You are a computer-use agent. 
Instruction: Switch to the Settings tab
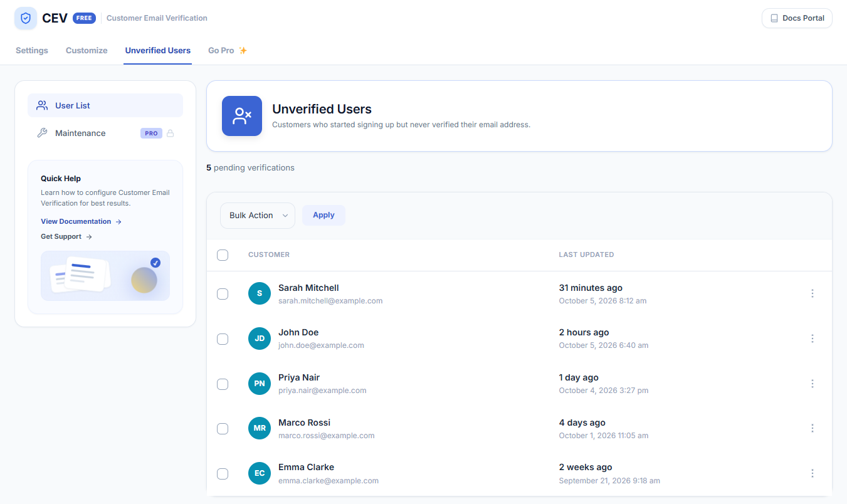click(32, 50)
